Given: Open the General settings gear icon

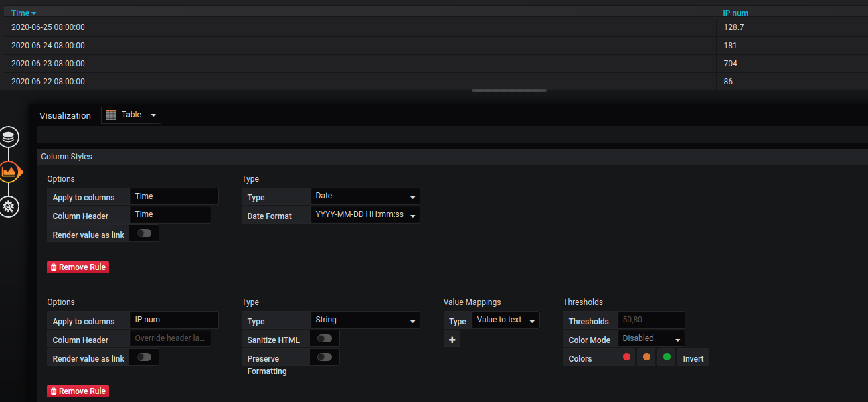Looking at the screenshot, I should pyautogui.click(x=9, y=206).
